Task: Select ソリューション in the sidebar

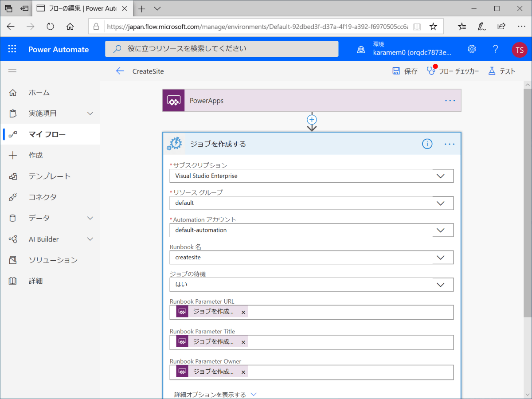Action: pyautogui.click(x=53, y=260)
